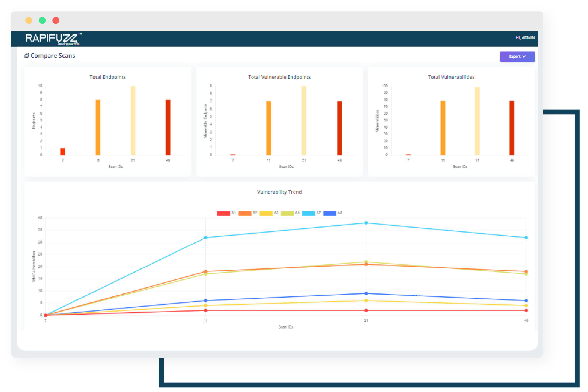Click A2 data point at scan 11

[x=206, y=272]
